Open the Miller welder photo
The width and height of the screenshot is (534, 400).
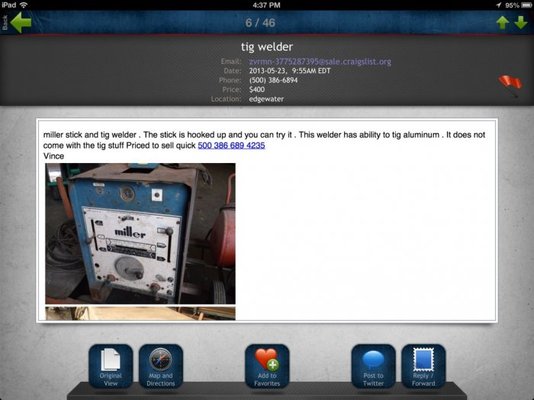[140, 234]
